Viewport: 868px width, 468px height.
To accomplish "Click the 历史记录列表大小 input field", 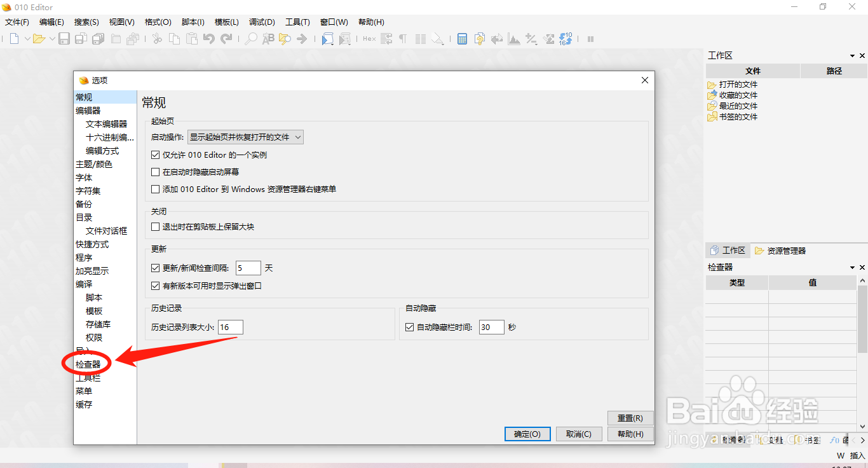I will (231, 327).
